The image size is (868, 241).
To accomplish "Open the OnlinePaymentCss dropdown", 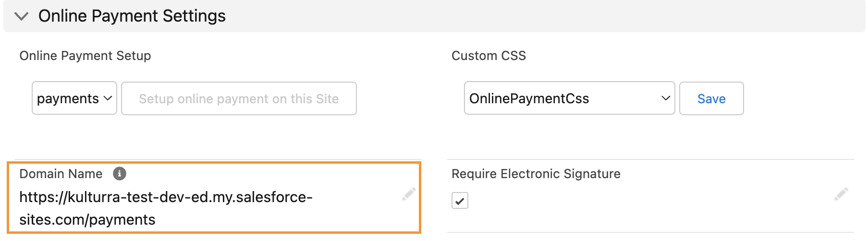I will coord(569,98).
